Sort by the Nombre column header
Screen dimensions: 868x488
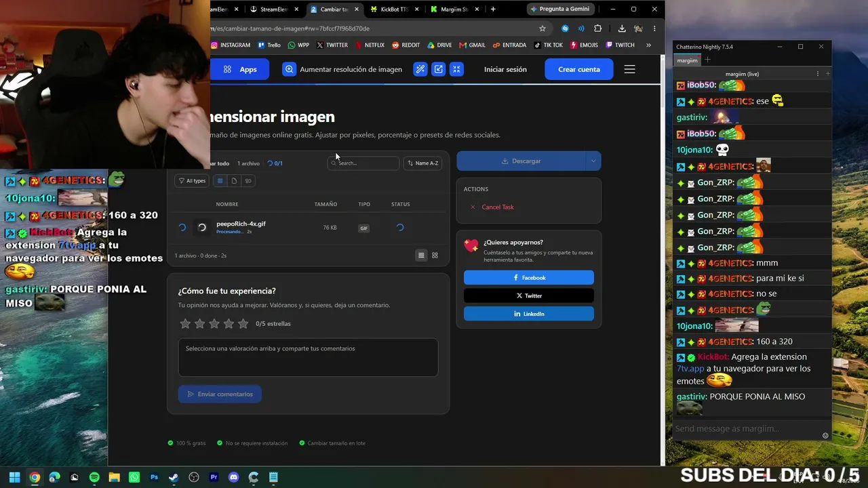pyautogui.click(x=227, y=204)
